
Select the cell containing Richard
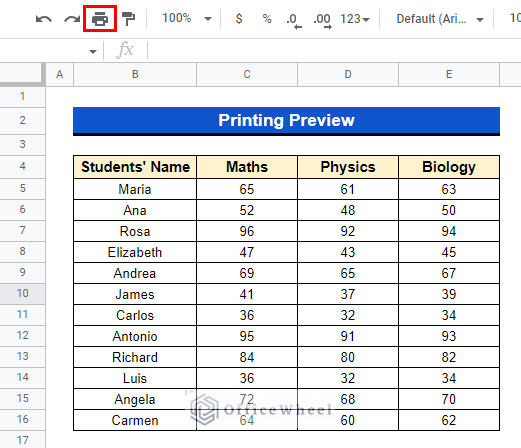135,357
